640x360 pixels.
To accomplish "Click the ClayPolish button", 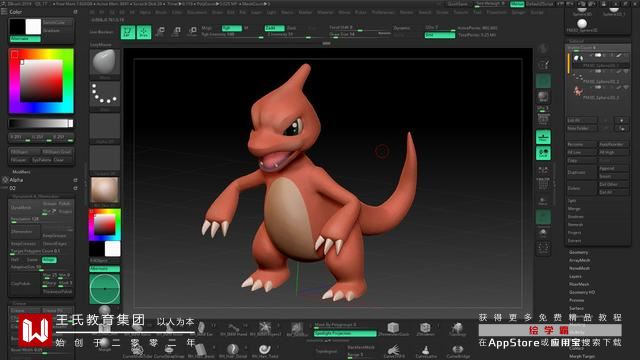I will (25, 283).
